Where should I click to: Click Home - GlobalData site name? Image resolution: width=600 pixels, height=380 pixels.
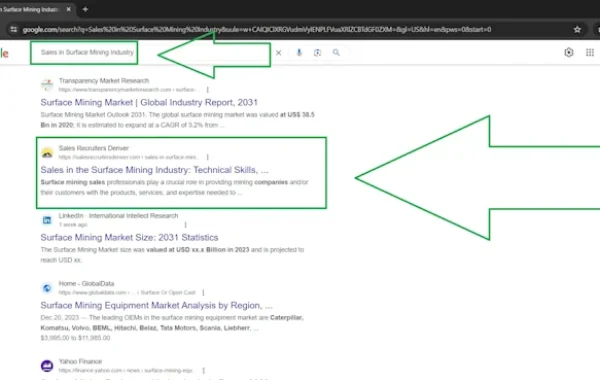click(86, 284)
